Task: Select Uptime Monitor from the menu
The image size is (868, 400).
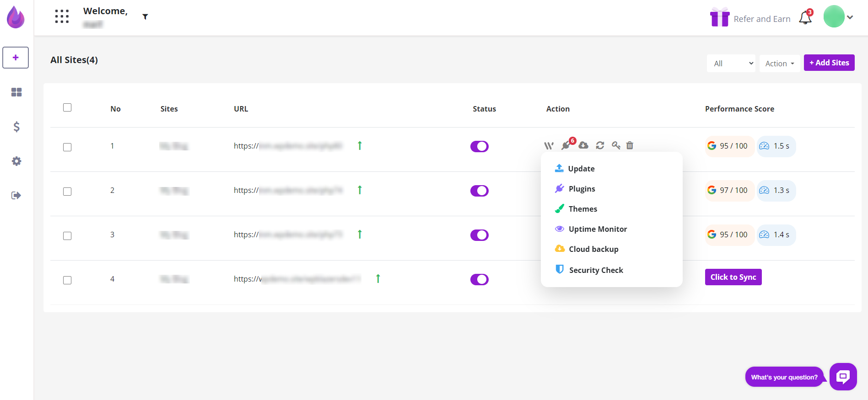Action: coord(597,229)
